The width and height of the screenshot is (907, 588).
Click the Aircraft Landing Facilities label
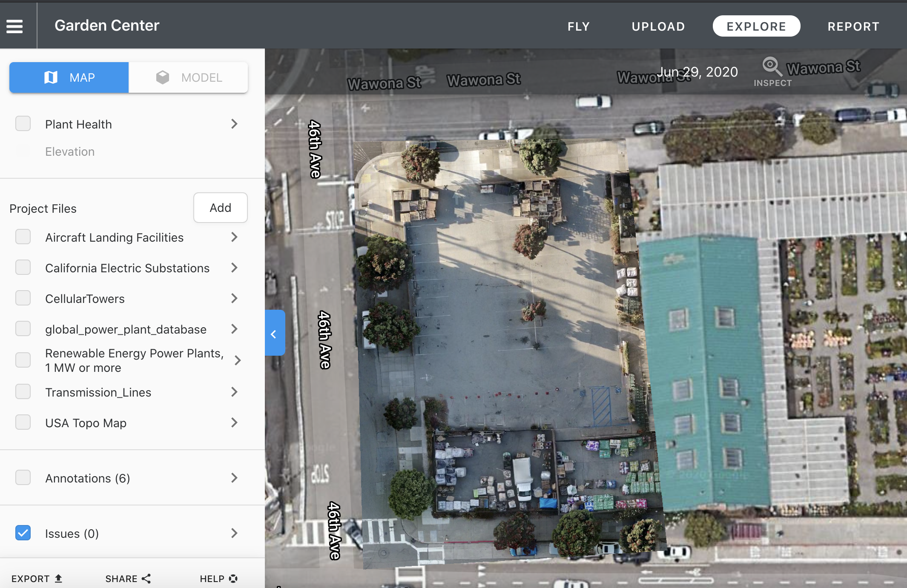(x=114, y=237)
